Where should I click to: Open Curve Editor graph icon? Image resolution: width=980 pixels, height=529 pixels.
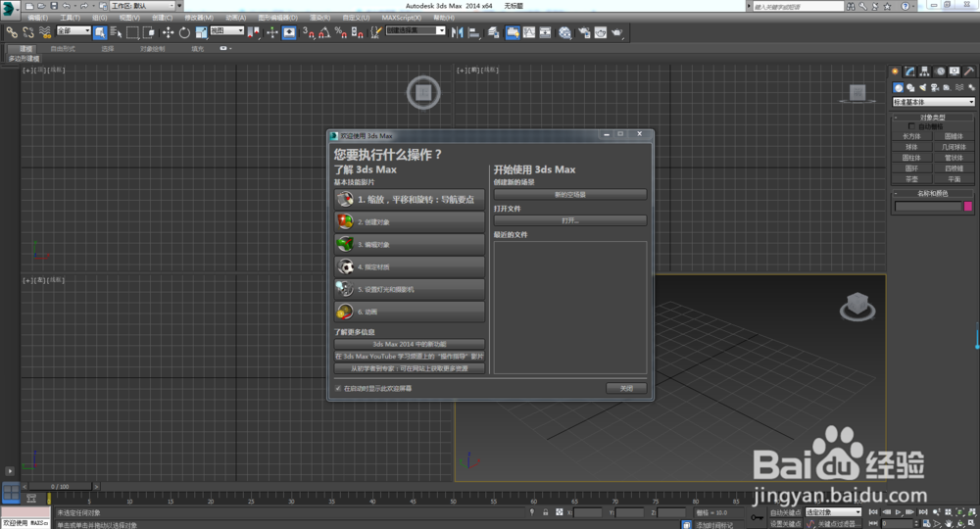coord(529,32)
